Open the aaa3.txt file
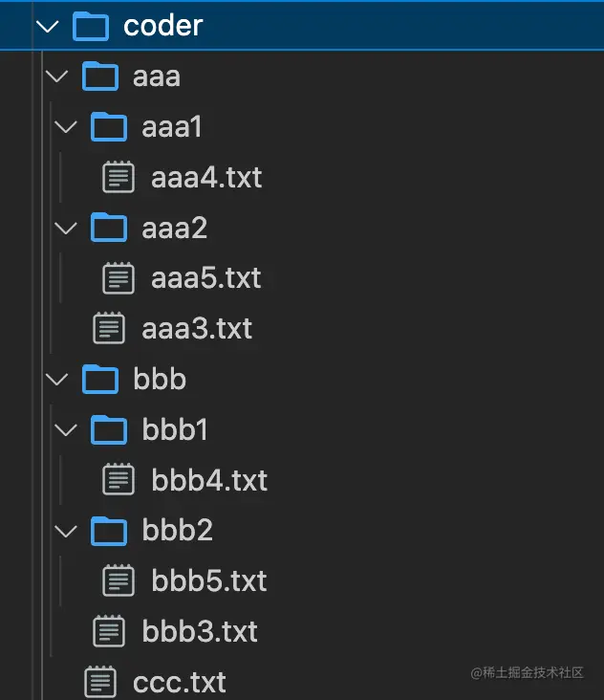Screen dimensions: 604x700 (196, 329)
